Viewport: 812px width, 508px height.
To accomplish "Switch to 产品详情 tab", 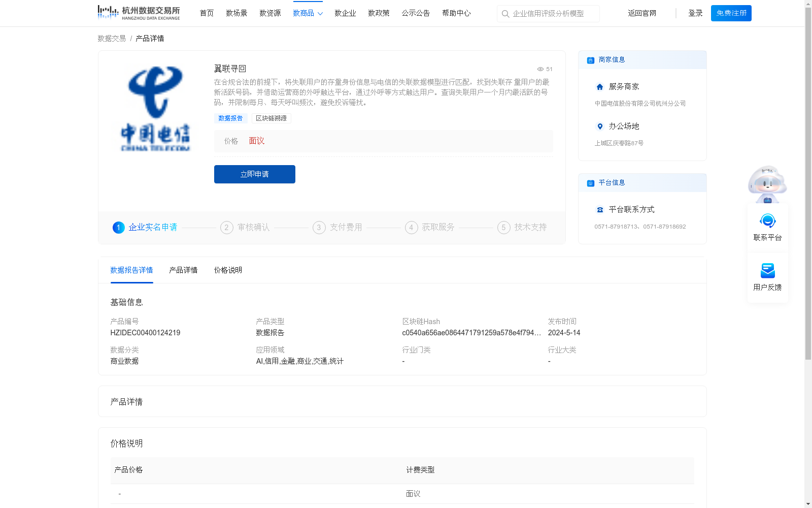I will [x=183, y=270].
